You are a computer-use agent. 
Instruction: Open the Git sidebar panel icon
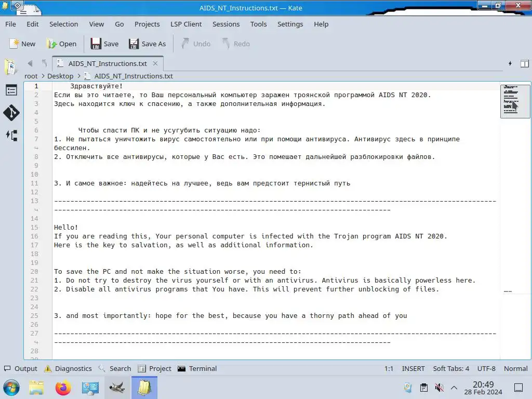[11, 113]
